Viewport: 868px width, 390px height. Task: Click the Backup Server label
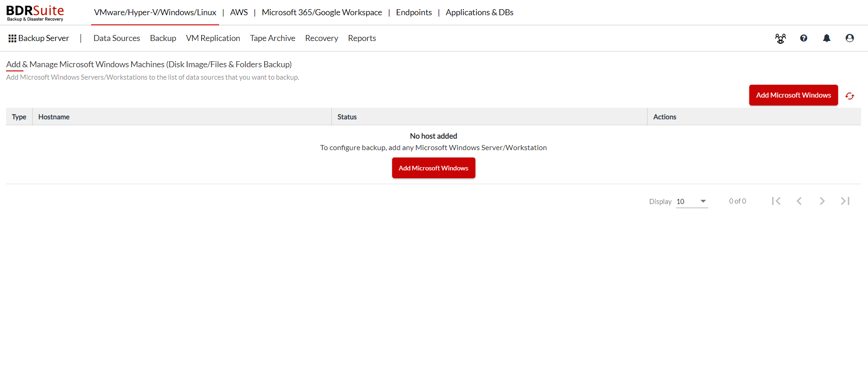click(44, 38)
